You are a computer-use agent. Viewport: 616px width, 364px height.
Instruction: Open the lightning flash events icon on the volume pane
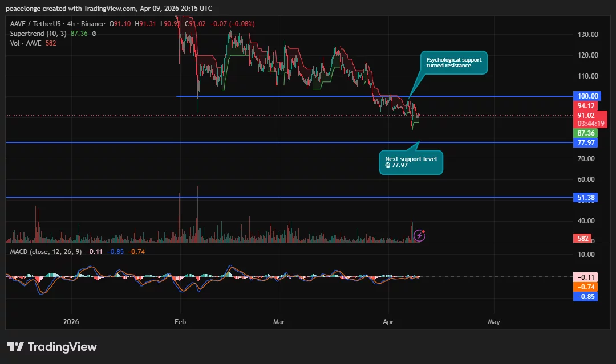tap(419, 235)
